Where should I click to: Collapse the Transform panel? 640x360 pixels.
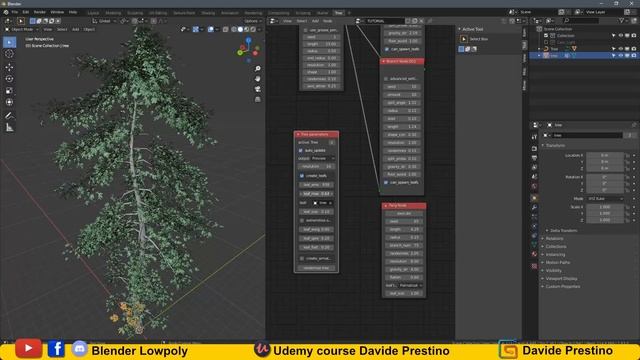tap(555, 145)
